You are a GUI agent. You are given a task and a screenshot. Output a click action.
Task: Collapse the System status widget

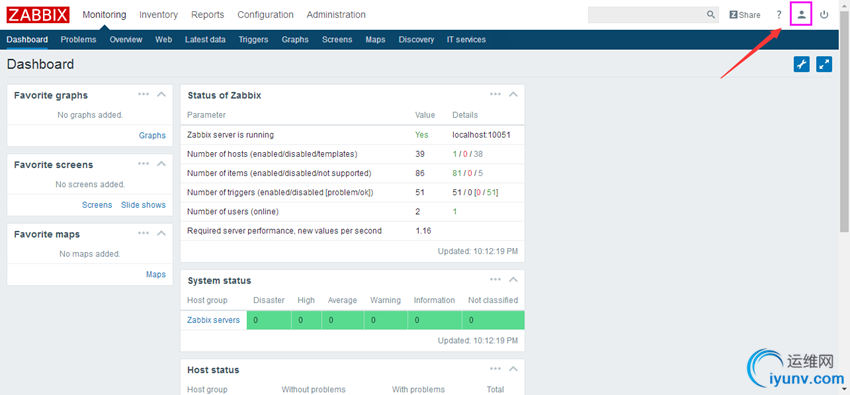[x=513, y=280]
